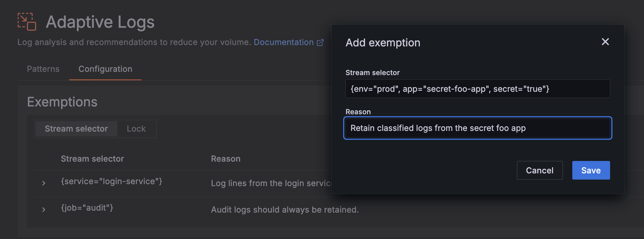Click the Stream selector input field
644x239 pixels.
(x=477, y=89)
